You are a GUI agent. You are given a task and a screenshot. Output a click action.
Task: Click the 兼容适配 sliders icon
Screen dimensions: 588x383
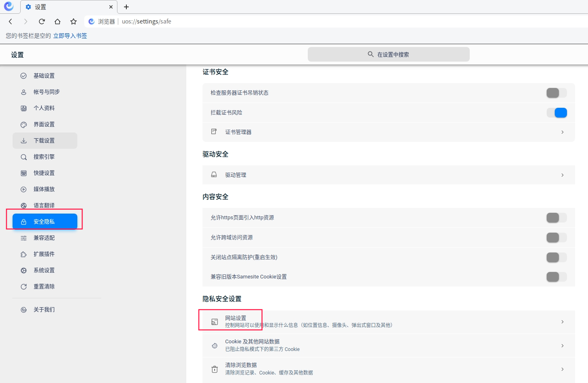(x=23, y=238)
